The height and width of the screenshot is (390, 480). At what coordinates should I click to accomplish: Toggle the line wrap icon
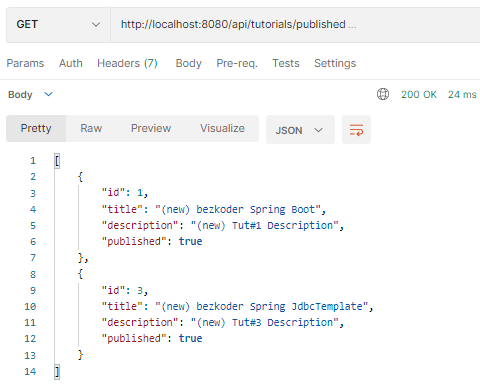point(356,130)
